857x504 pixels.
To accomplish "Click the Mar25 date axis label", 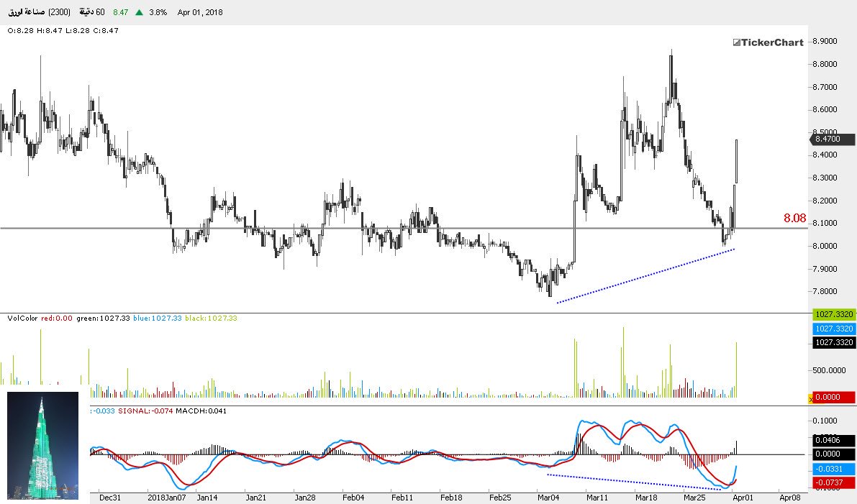I will [x=694, y=498].
